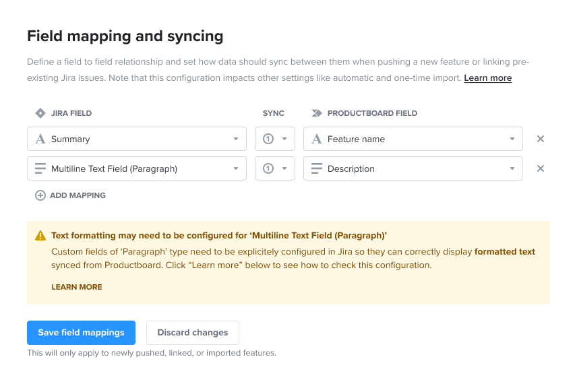The image size is (577, 392).
Task: Click the Productboard logo icon in header
Action: pyautogui.click(x=317, y=113)
